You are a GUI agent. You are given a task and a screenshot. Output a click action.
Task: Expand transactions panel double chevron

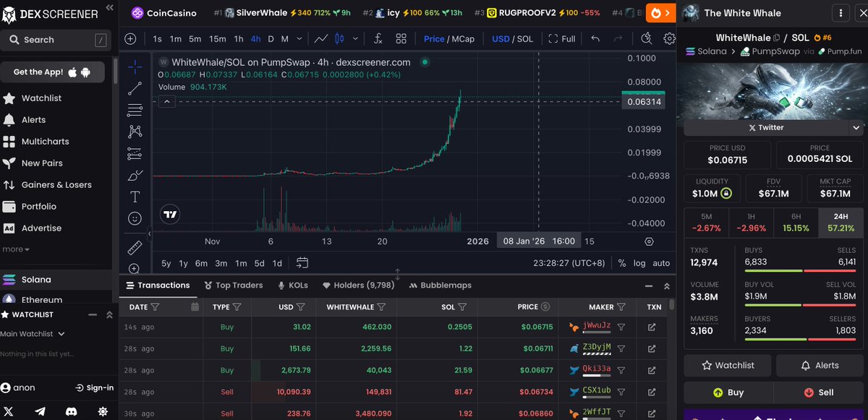(666, 286)
